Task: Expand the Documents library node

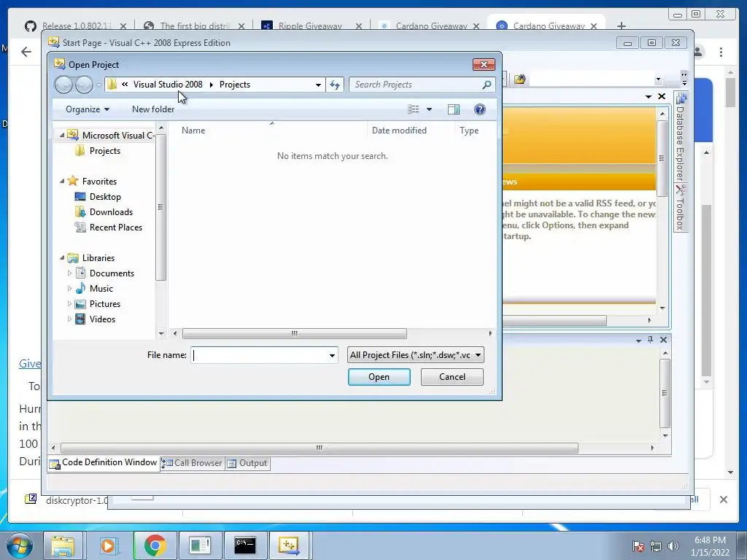Action: (x=69, y=273)
